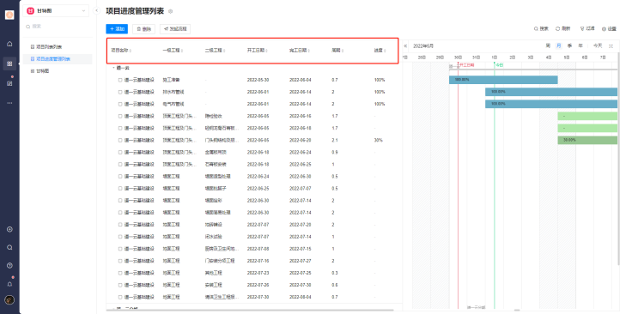Screen dimensions: 644x314
Task: Click the magnifier icon in dark sidebar
Action: pos(9,247)
